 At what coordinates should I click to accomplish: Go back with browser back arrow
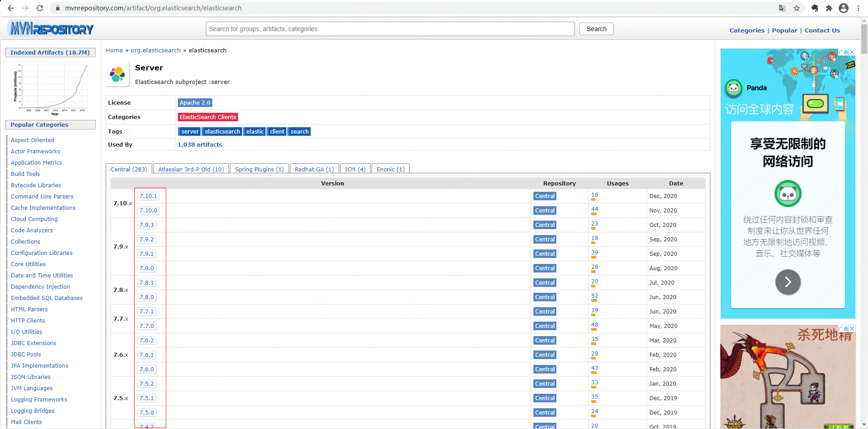[x=11, y=8]
